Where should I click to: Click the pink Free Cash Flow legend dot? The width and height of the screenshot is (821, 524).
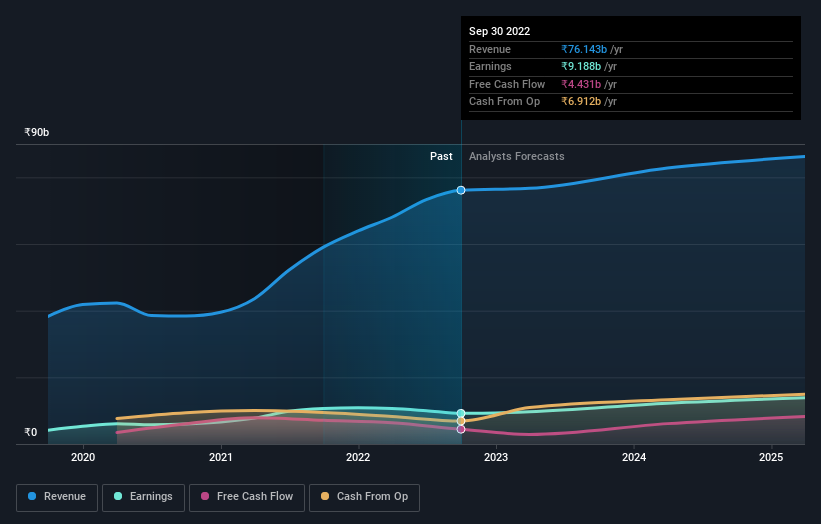pyautogui.click(x=205, y=496)
